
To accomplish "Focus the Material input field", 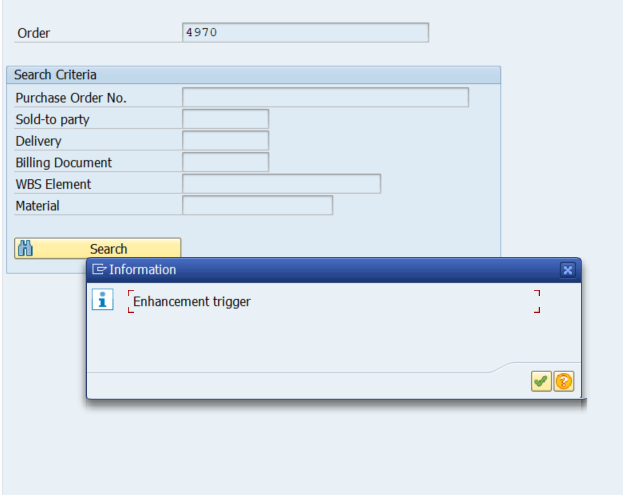I will click(257, 205).
